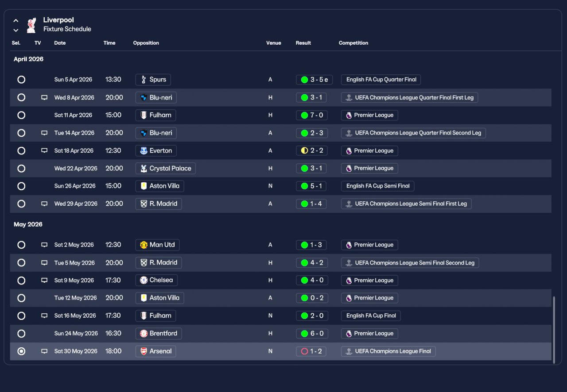
Task: Click the kick-off time 13:30
Action: coord(113,80)
